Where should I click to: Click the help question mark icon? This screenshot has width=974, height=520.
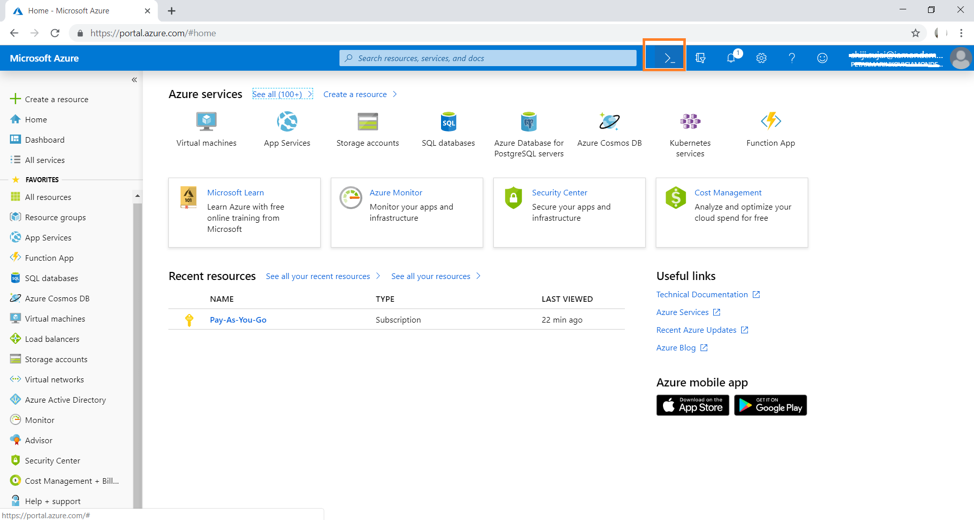791,58
